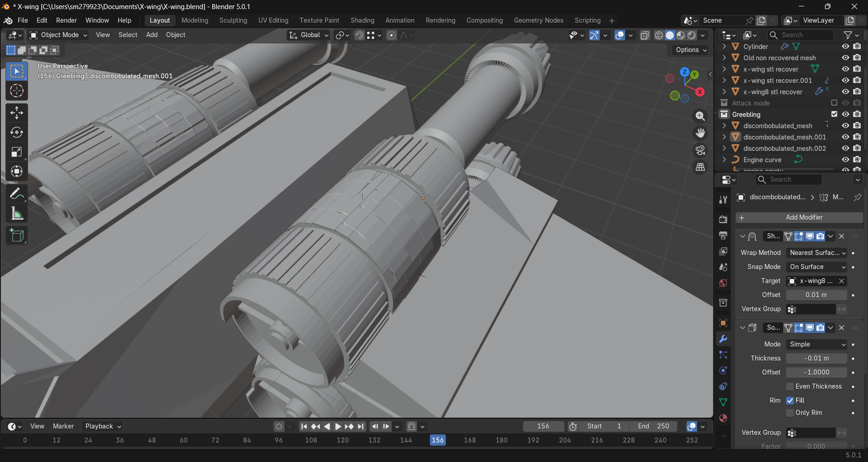
Task: Open the Scene properties tab
Action: 723,267
